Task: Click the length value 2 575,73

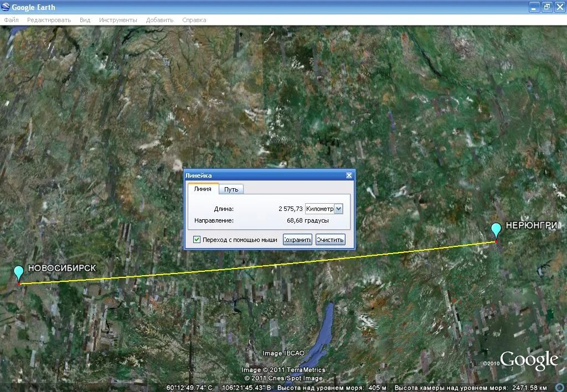Action: (290, 209)
